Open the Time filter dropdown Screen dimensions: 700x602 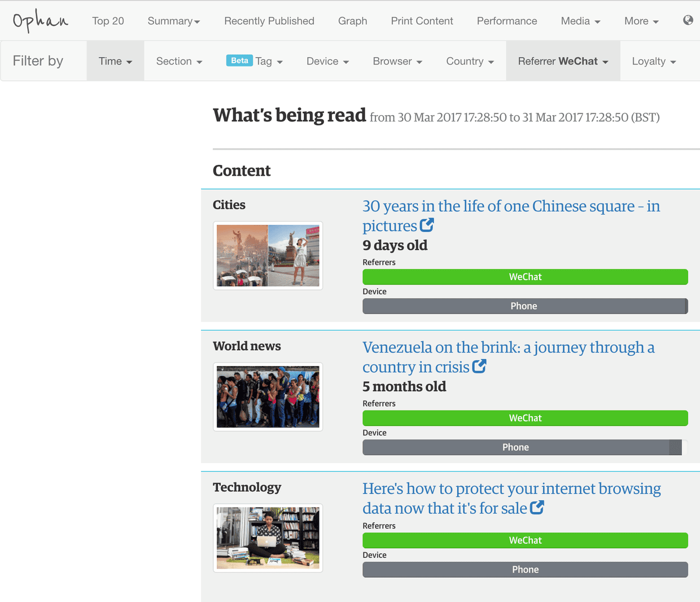(x=115, y=61)
